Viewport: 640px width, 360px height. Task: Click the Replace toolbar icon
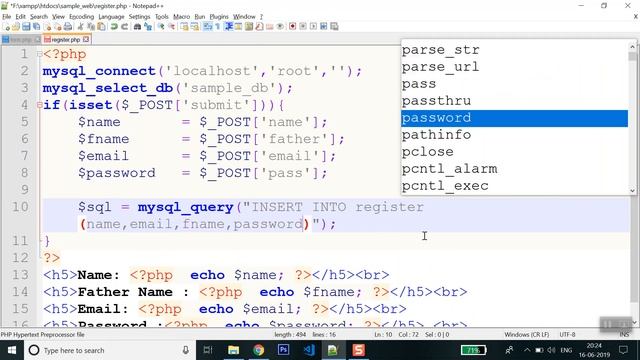pyautogui.click(x=149, y=27)
